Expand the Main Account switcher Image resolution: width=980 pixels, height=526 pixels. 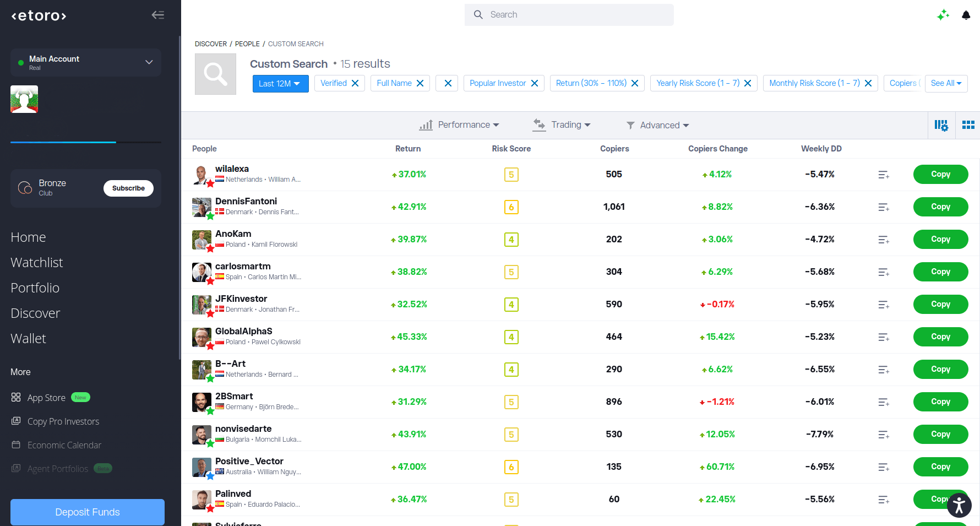(x=86, y=62)
